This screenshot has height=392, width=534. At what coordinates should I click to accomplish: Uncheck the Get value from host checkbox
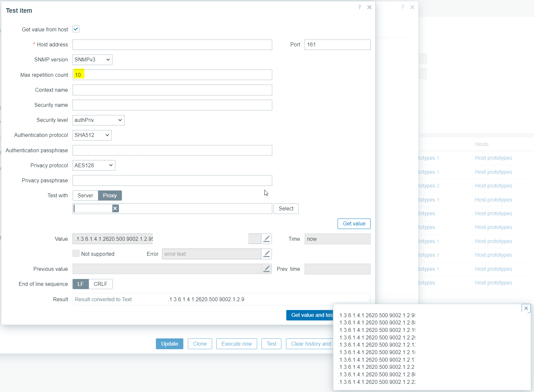tap(76, 29)
